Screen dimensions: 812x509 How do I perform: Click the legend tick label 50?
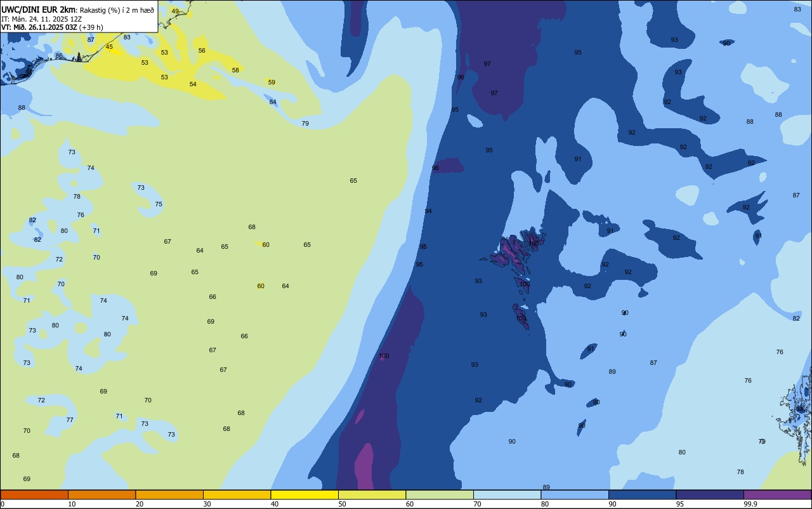coord(342,504)
